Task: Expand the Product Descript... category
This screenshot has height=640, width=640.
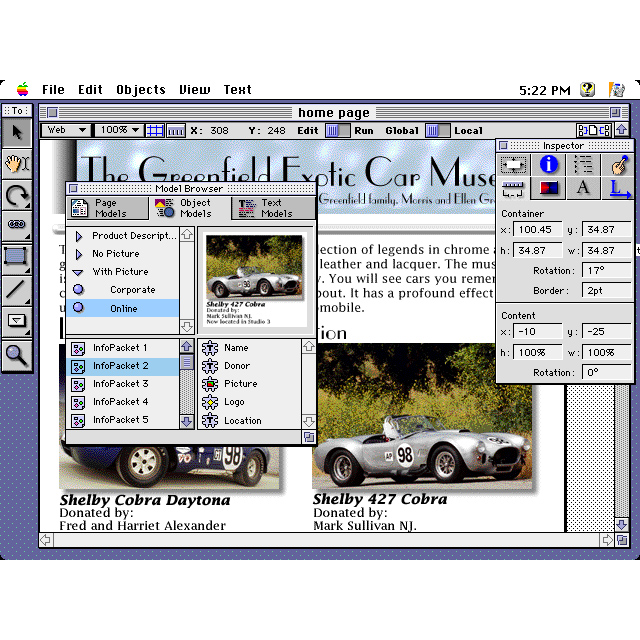Action: click(x=79, y=236)
